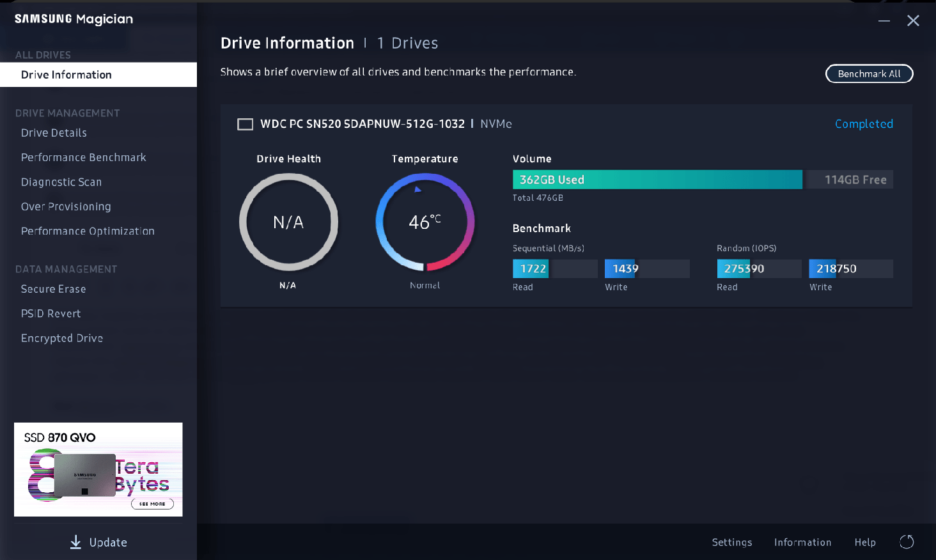The width and height of the screenshot is (936, 560).
Task: Go to Performance Benchmark
Action: (x=84, y=157)
